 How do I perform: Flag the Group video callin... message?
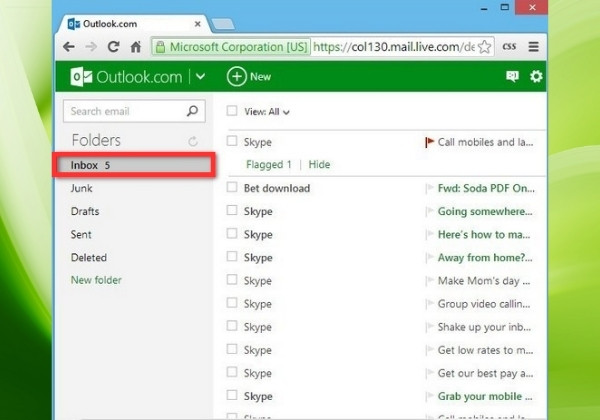tap(430, 304)
